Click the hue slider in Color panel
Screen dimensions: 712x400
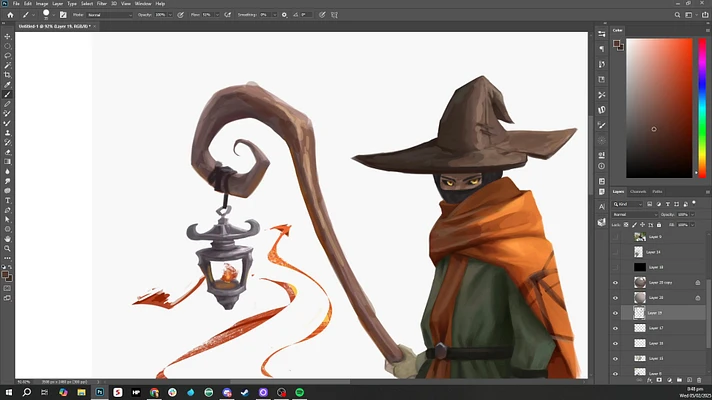point(702,108)
